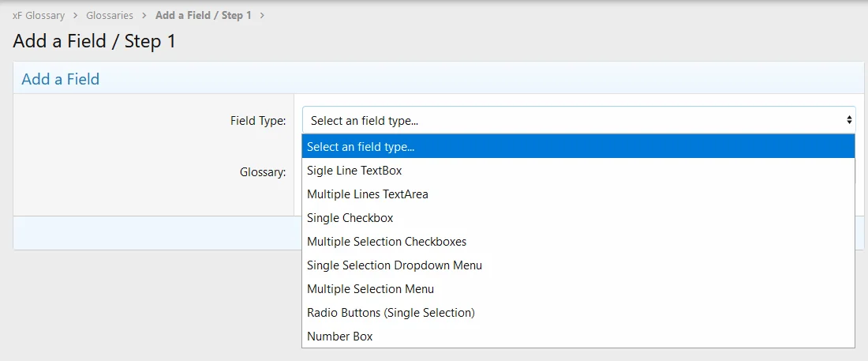Click the chevron after xF Glossary breadcrumb

pos(76,16)
